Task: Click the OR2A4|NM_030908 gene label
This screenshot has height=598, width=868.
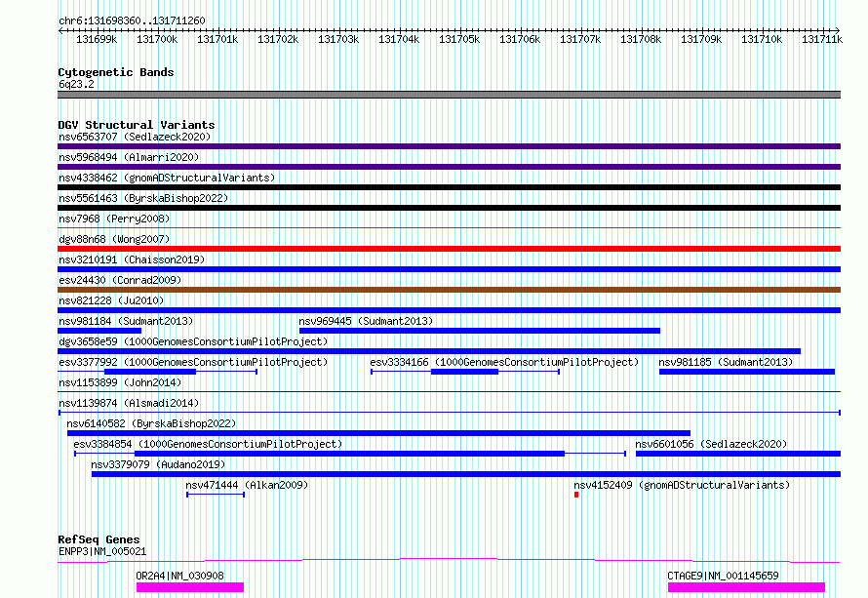Action: [x=179, y=576]
